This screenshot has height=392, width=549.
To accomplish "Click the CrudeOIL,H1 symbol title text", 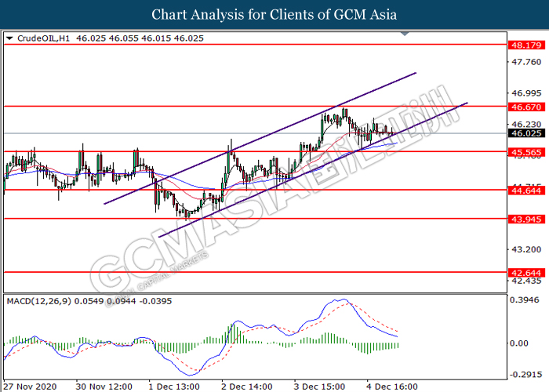I will click(x=42, y=38).
